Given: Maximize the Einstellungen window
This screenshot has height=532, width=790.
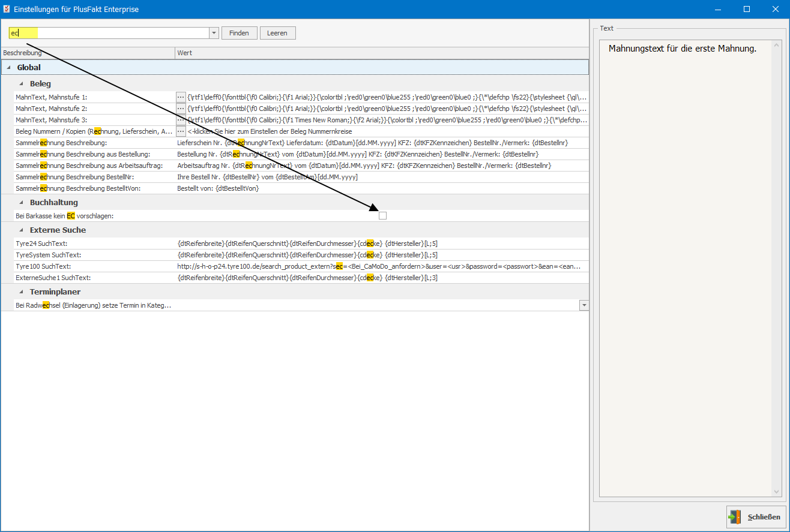Looking at the screenshot, I should (x=747, y=9).
